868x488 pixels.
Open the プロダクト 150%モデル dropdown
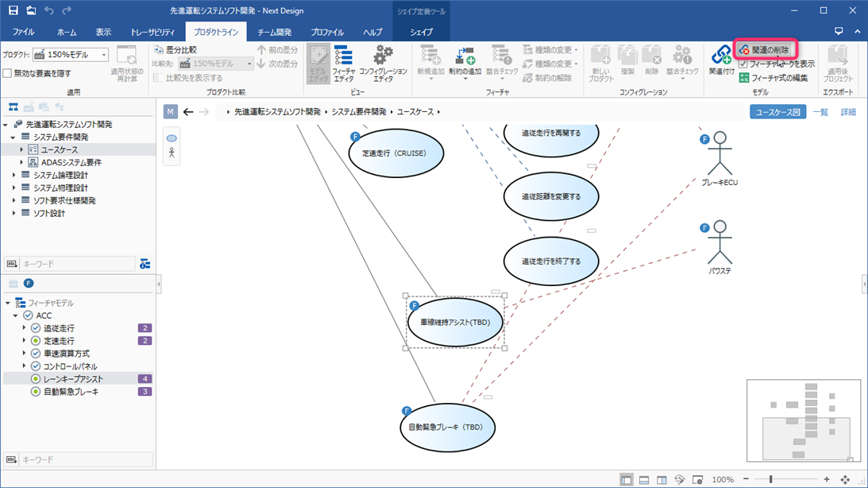[71, 55]
